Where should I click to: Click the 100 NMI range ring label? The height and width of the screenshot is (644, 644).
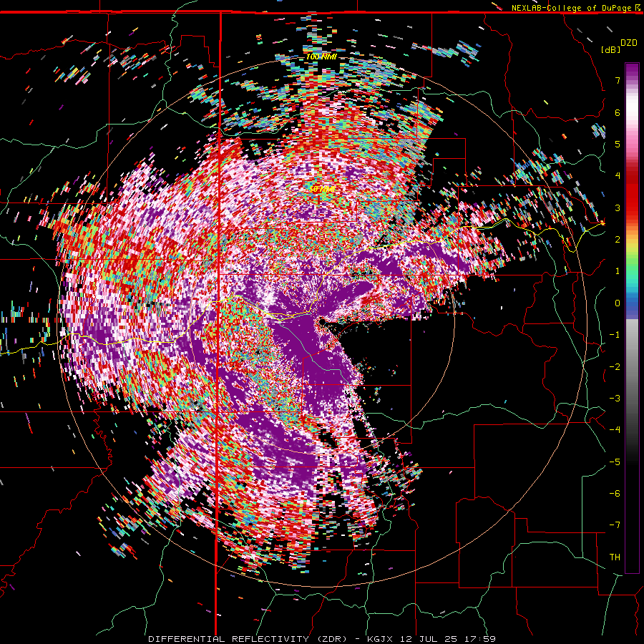321,57
